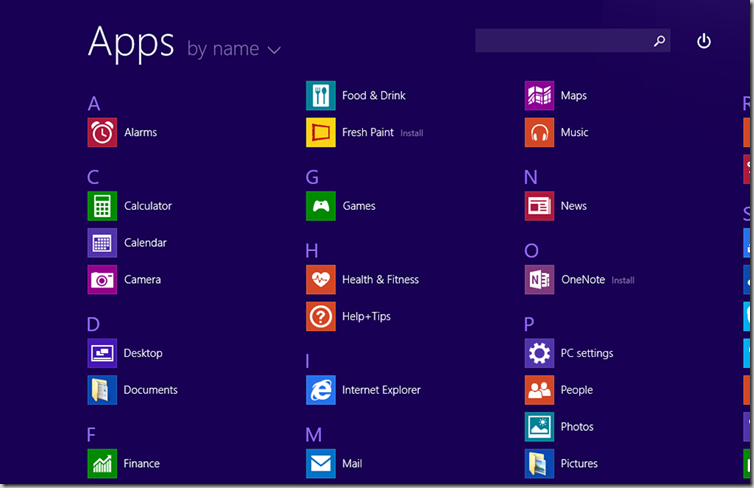The height and width of the screenshot is (488, 754).
Task: Select the letter H group header
Action: click(x=312, y=250)
